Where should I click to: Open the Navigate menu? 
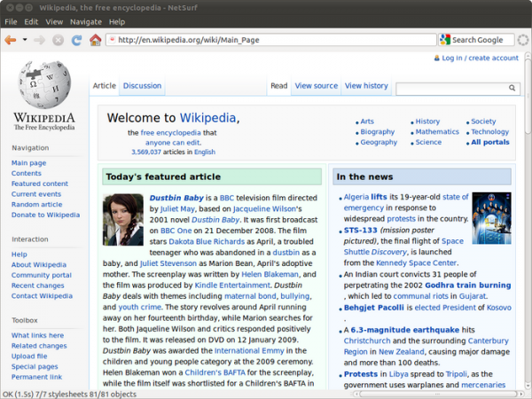point(86,20)
